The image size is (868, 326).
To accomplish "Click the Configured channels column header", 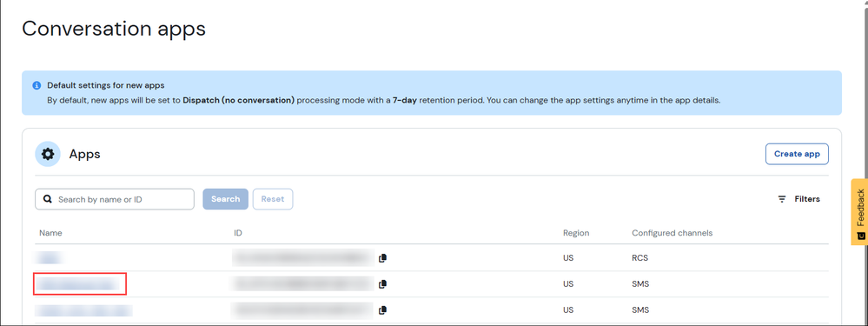I will click(x=672, y=233).
